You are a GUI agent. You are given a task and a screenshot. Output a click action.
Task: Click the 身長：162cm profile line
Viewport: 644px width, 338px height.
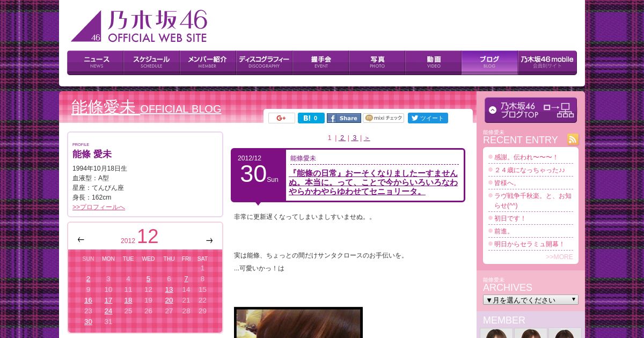(x=92, y=197)
